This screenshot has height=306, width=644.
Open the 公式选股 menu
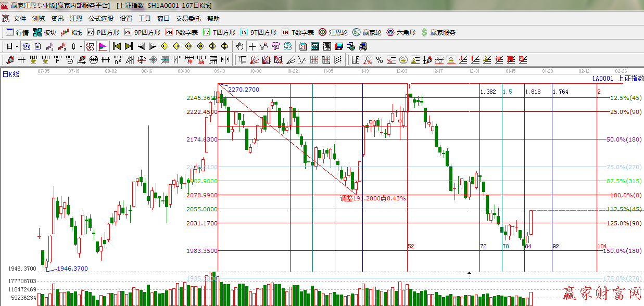100,18
